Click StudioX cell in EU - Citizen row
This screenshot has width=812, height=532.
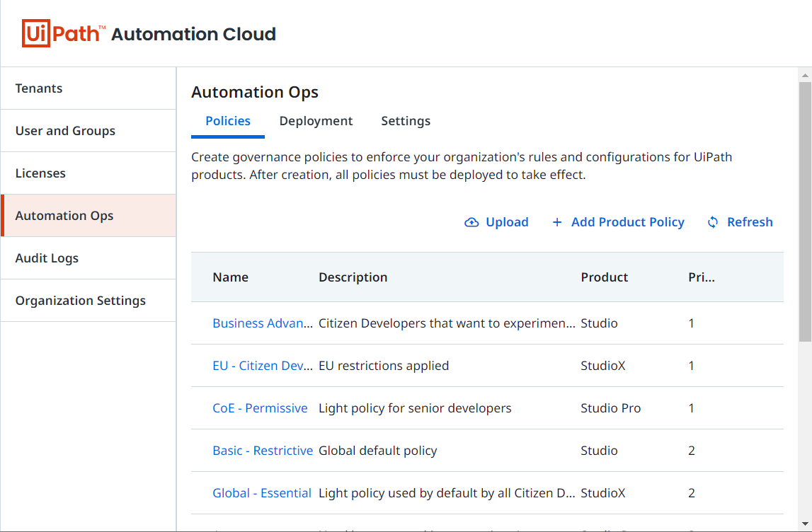point(602,365)
